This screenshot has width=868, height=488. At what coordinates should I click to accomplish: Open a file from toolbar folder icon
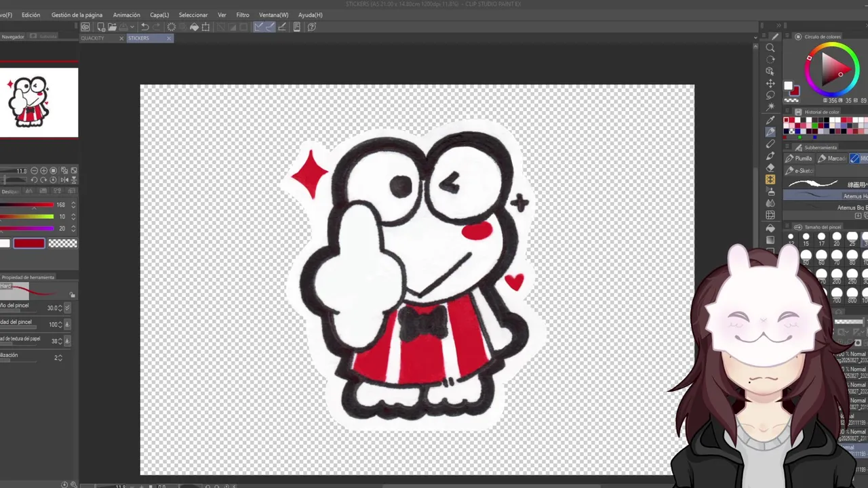(113, 27)
